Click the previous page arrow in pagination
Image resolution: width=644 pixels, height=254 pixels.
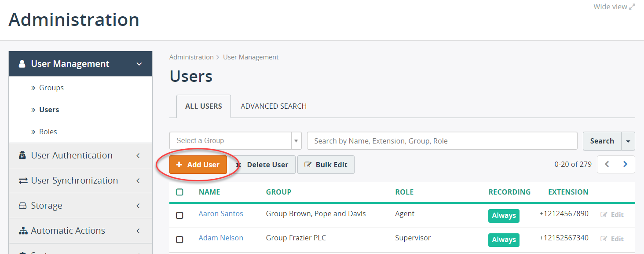click(607, 165)
